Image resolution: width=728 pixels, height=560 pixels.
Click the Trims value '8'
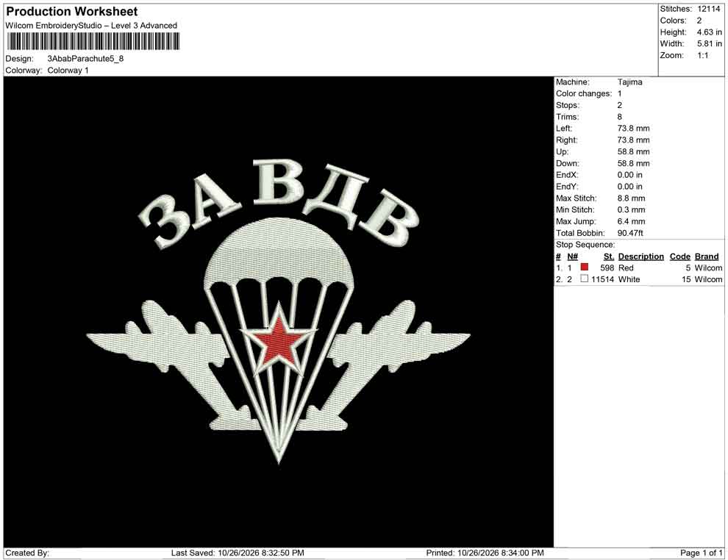pyautogui.click(x=619, y=117)
